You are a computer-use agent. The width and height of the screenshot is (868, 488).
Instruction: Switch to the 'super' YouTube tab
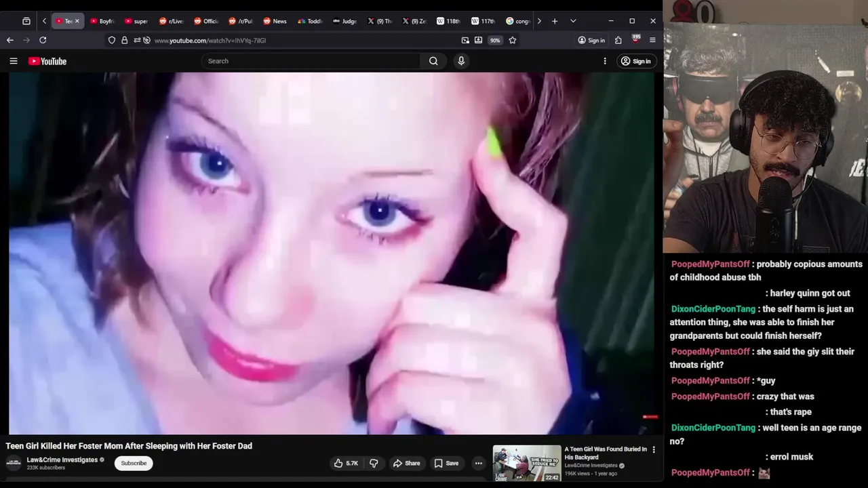136,21
